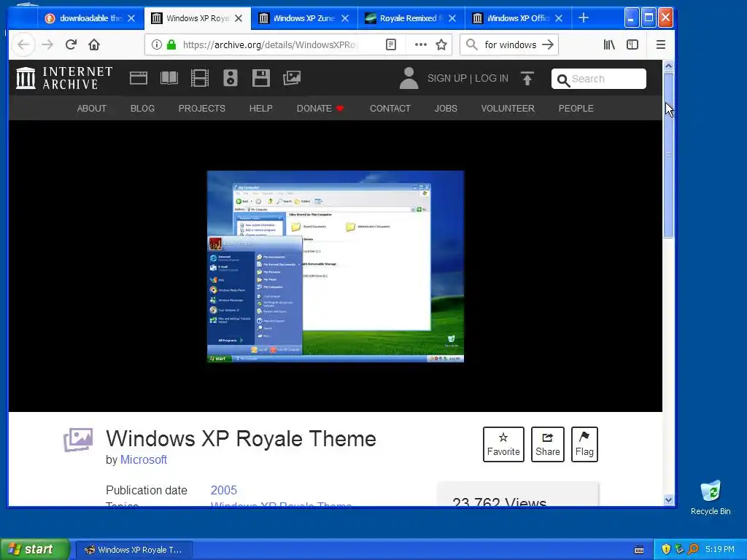Click the search bar magnifier icon
The height and width of the screenshot is (560, 747).
click(472, 44)
